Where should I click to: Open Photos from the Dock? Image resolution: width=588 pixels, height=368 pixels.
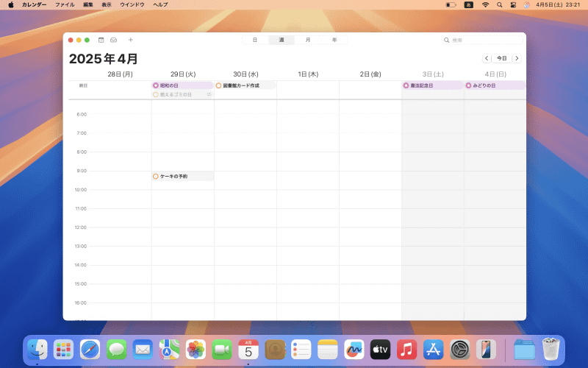click(x=196, y=350)
